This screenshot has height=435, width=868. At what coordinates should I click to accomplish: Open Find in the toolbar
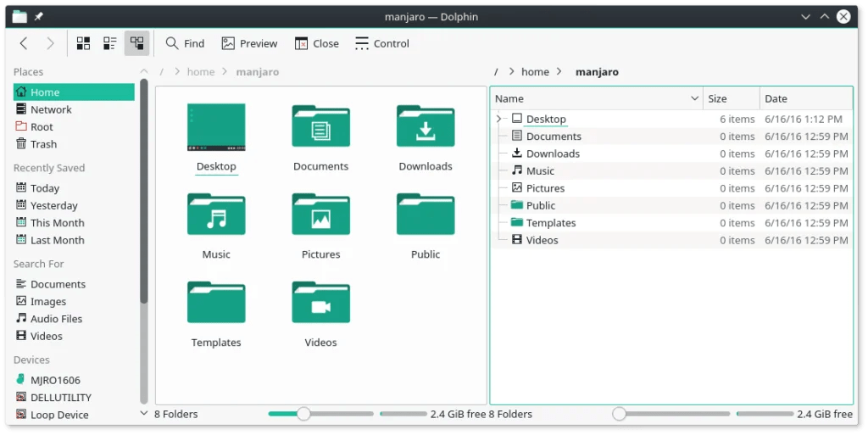click(185, 43)
